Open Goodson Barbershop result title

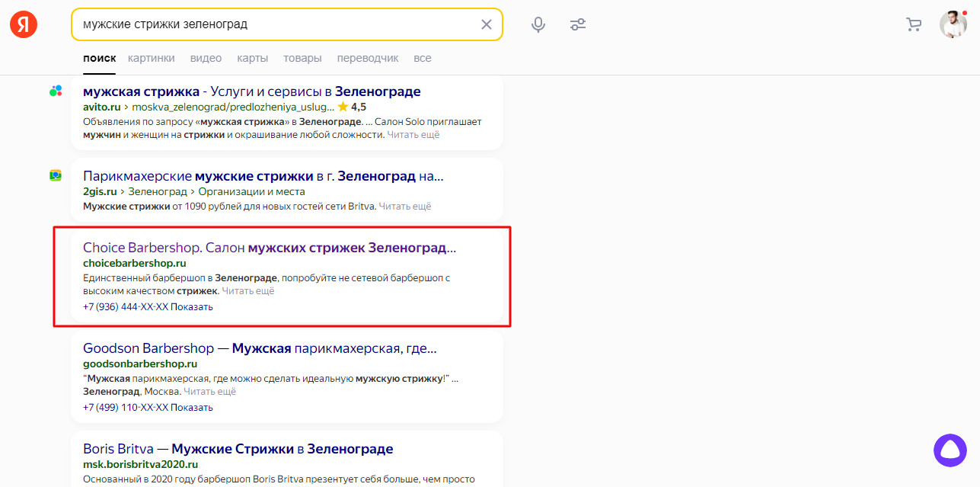click(260, 348)
